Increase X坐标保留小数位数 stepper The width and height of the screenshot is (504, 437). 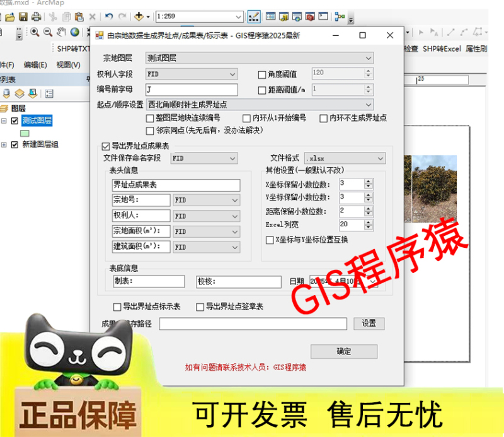369,182
